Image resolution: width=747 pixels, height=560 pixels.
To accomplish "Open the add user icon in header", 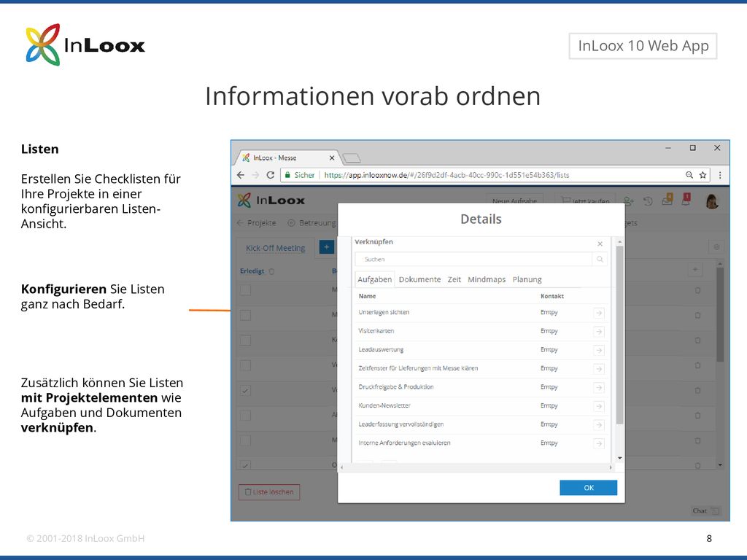I will pos(629,201).
